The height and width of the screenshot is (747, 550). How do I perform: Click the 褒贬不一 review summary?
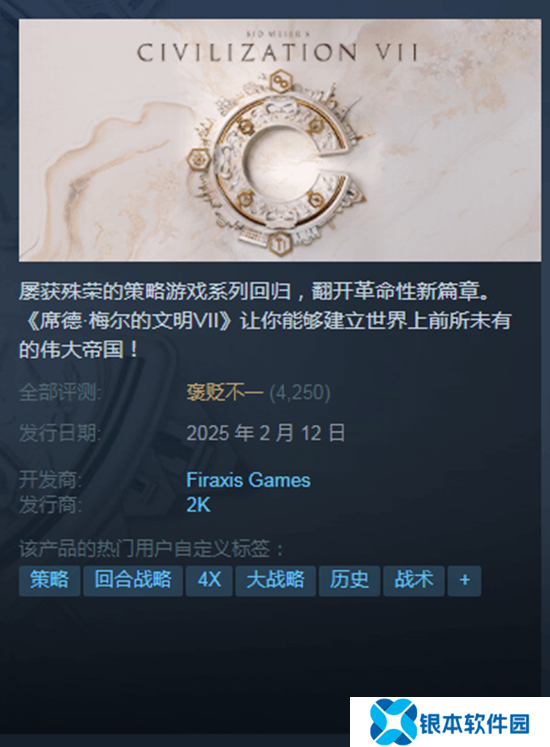224,393
